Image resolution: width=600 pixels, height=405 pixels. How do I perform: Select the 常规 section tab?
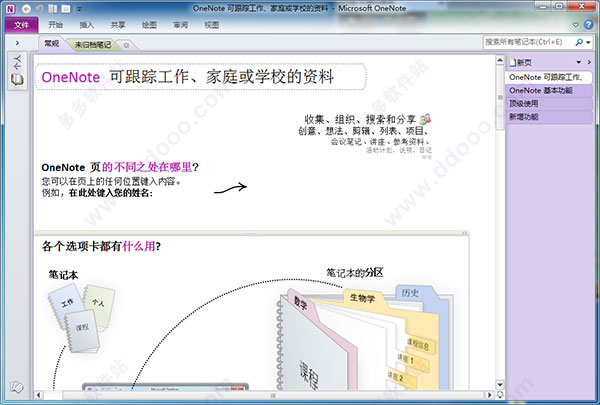coord(51,44)
